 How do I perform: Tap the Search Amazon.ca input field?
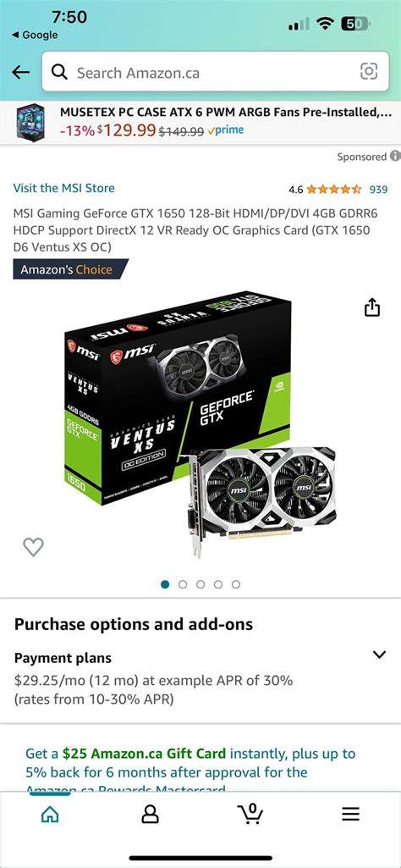point(215,72)
